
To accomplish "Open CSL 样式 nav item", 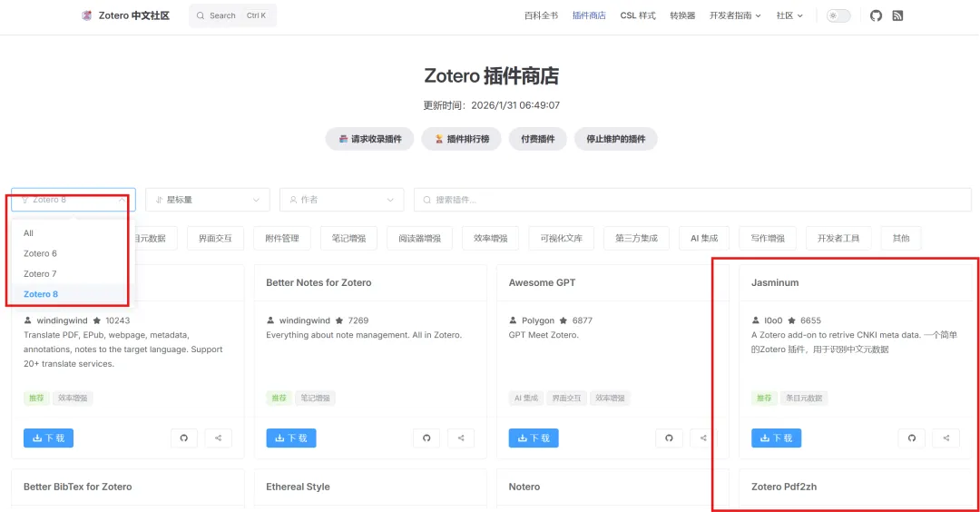I will point(638,15).
